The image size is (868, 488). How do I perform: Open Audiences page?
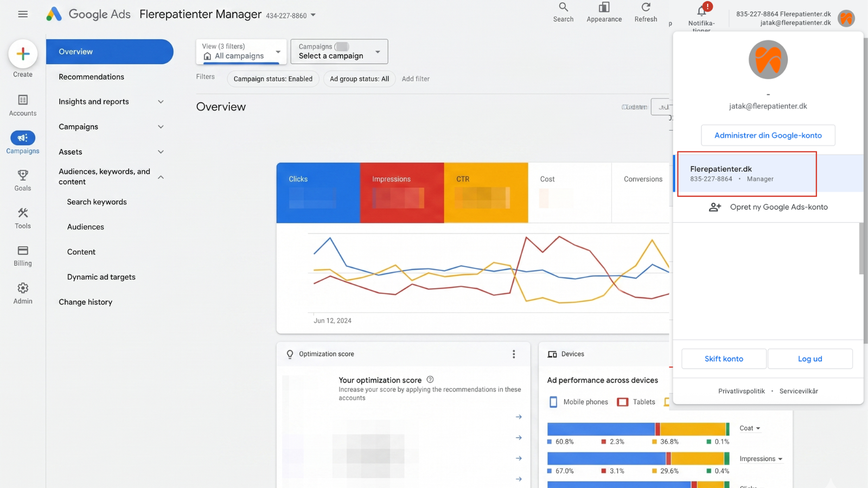(x=85, y=227)
